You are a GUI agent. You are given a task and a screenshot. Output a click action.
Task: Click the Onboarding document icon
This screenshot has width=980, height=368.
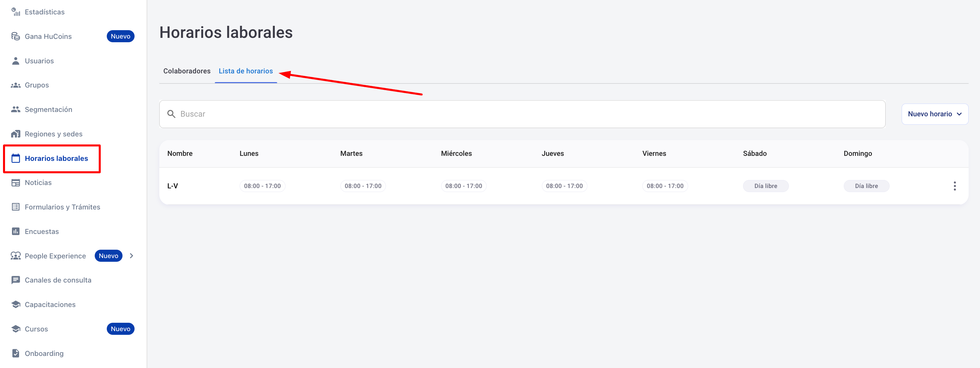pyautogui.click(x=16, y=353)
